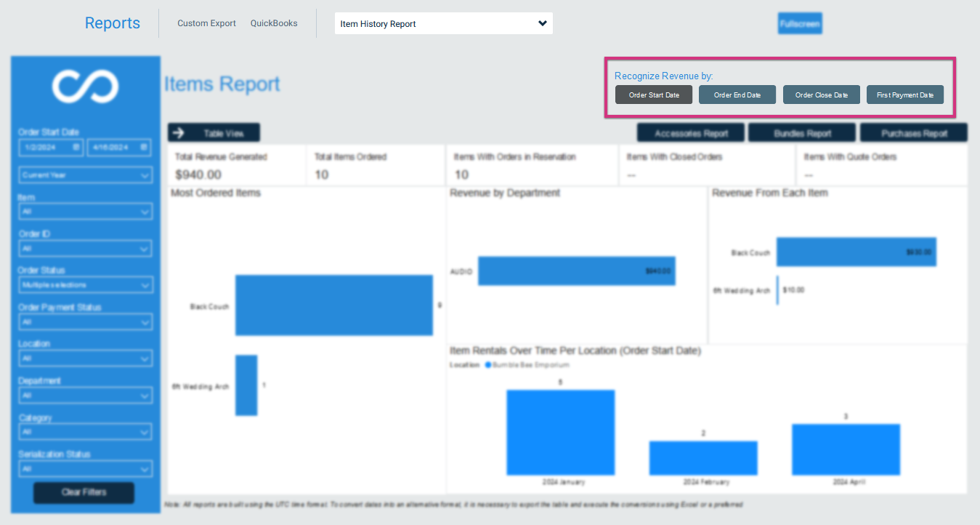Click the AUDIO bar in Revenue by Department

tap(576, 270)
